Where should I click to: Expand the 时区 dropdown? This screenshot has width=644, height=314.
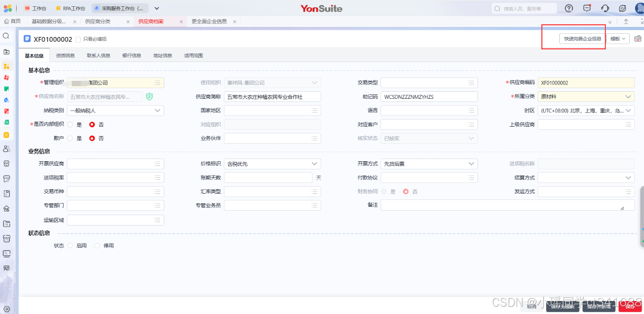(x=628, y=111)
